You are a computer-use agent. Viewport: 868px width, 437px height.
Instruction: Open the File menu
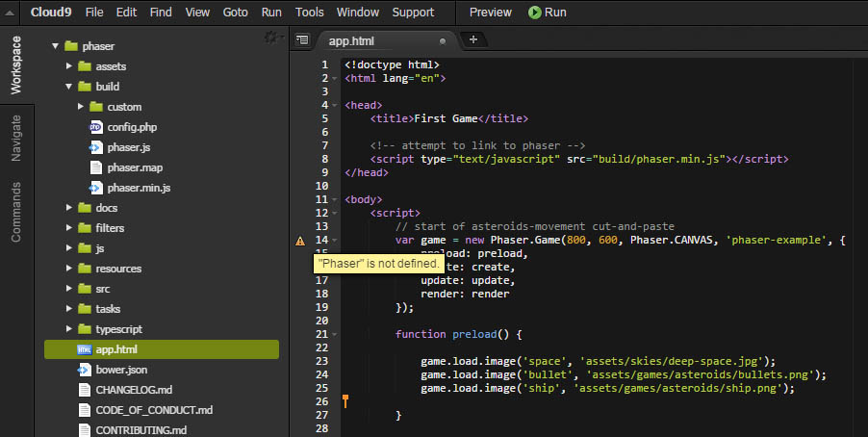click(x=94, y=13)
